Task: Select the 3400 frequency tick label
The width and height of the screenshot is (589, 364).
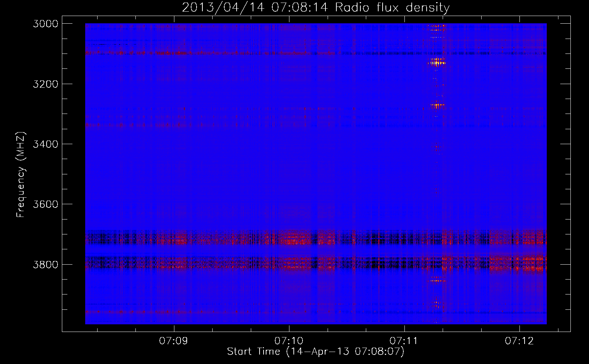Action: tap(46, 144)
